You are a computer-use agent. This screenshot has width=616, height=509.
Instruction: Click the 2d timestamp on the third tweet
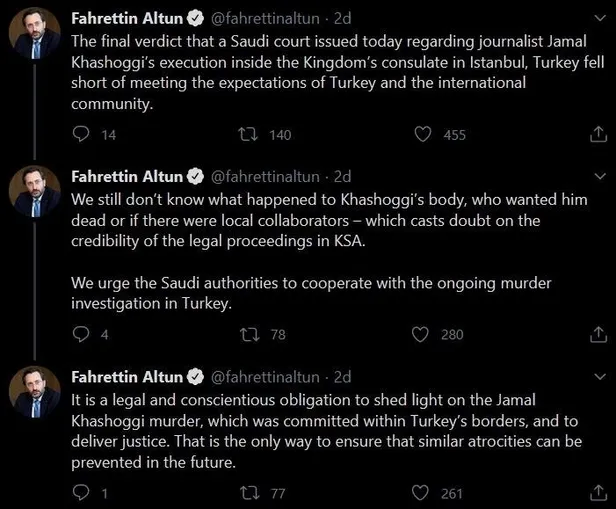tap(342, 377)
